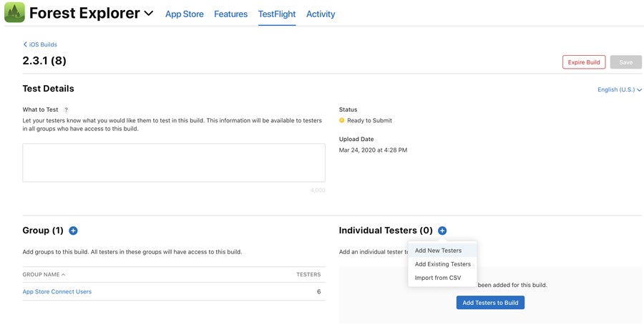Open the Forest Explorer app switcher dropdown
The width and height of the screenshot is (644, 325).
click(x=149, y=13)
